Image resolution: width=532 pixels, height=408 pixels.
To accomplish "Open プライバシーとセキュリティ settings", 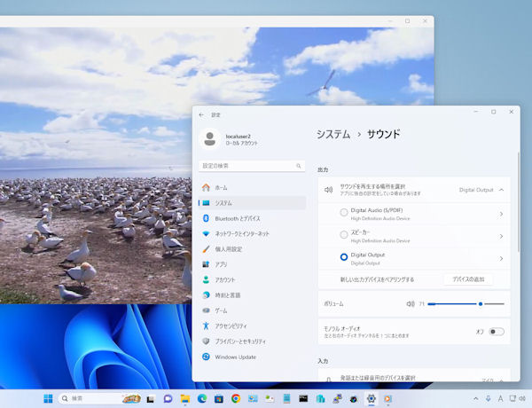I will click(253, 341).
